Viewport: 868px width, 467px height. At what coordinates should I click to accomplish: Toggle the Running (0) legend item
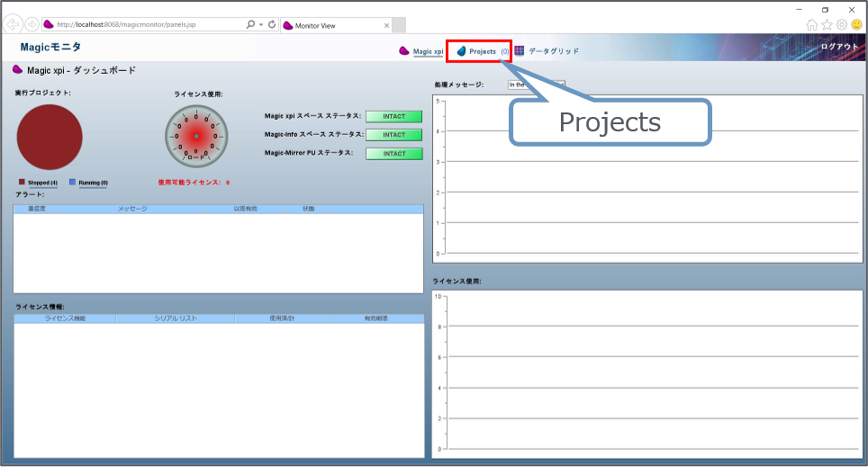[92, 183]
